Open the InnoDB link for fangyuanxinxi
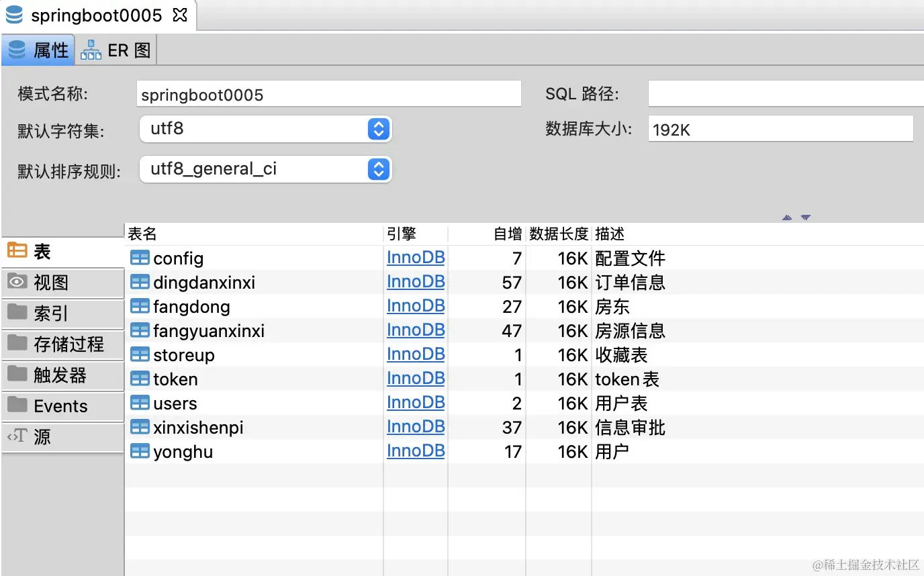 (416, 330)
